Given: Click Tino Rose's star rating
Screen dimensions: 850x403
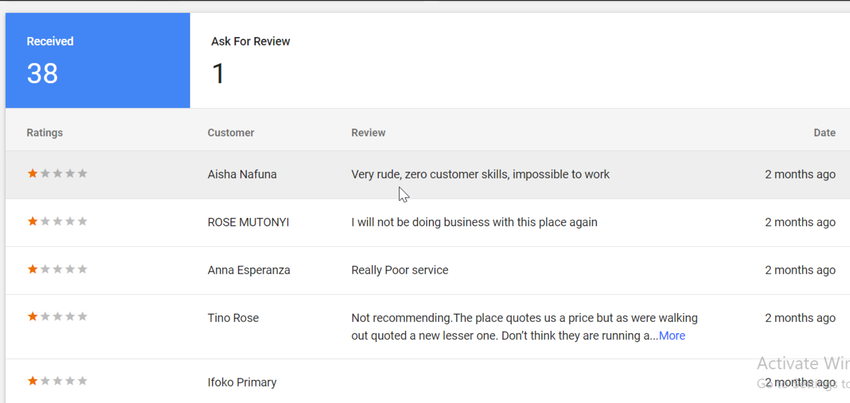Looking at the screenshot, I should tap(57, 318).
